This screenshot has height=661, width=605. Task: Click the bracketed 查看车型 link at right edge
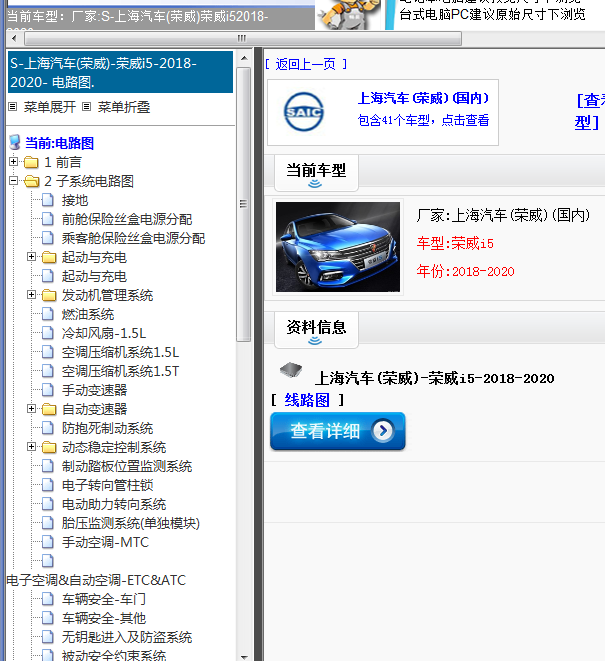pyautogui.click(x=590, y=112)
